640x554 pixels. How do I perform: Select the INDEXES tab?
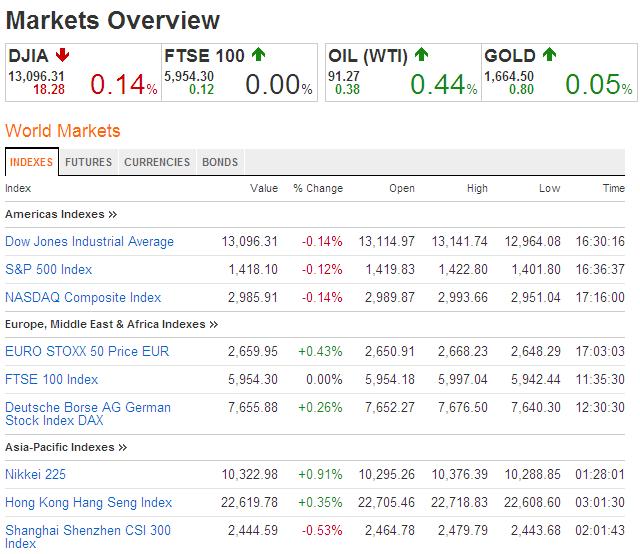pos(31,162)
